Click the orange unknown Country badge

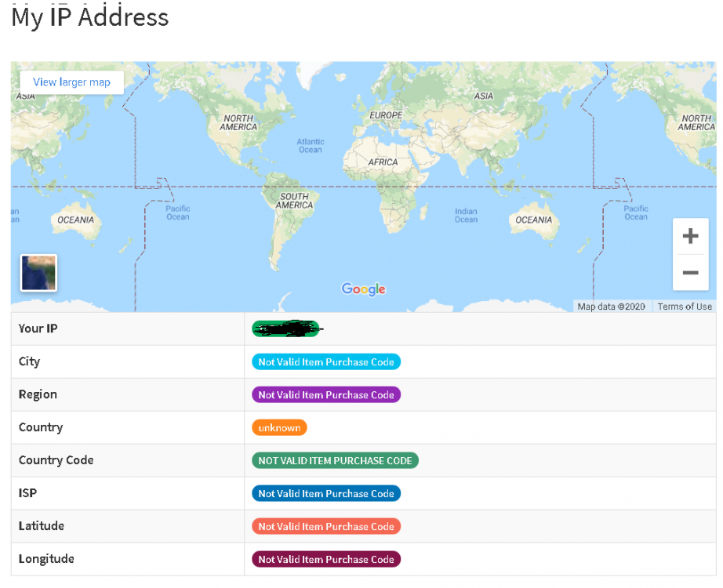[279, 428]
